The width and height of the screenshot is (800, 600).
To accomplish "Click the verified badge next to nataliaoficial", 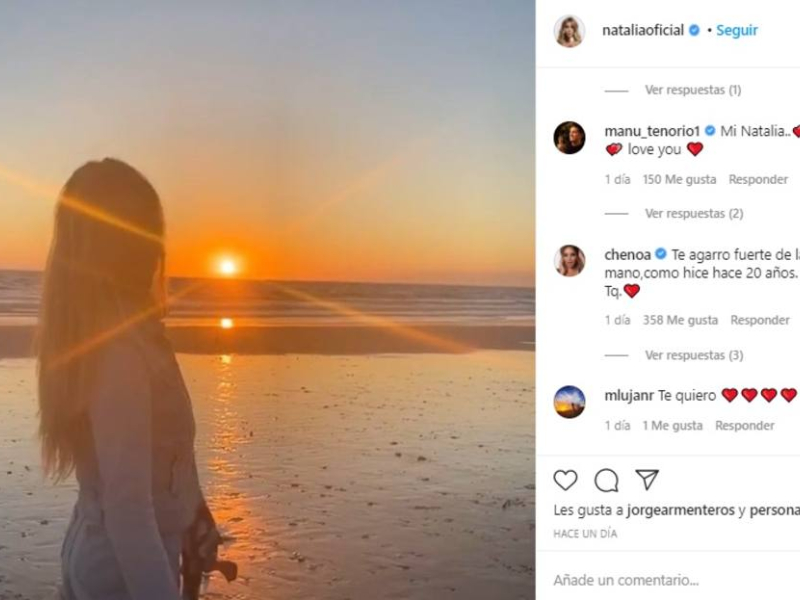I will coord(694,31).
